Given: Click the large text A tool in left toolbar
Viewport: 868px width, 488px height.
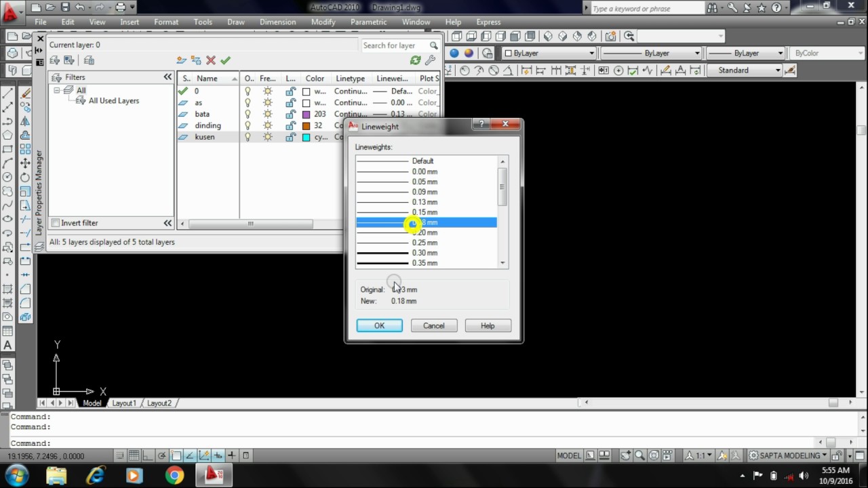Looking at the screenshot, I should click(x=7, y=345).
